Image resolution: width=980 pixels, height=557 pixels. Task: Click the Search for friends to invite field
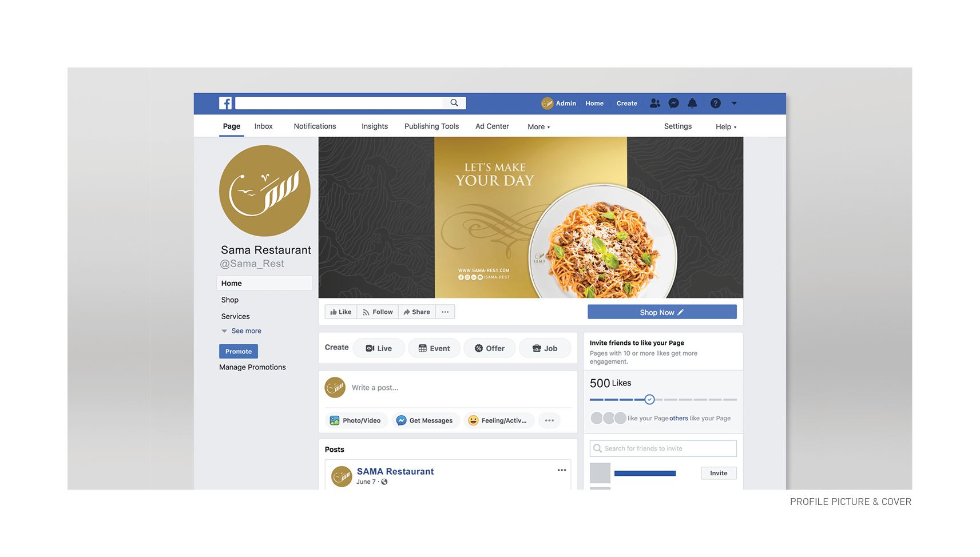coord(663,448)
